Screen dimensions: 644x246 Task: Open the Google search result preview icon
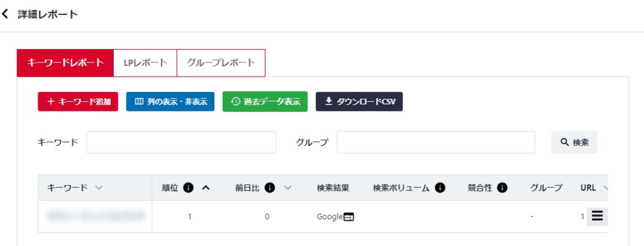pyautogui.click(x=348, y=217)
